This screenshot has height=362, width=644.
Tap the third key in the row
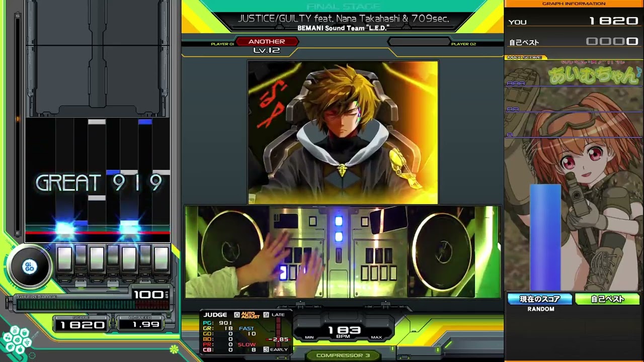[97, 259]
